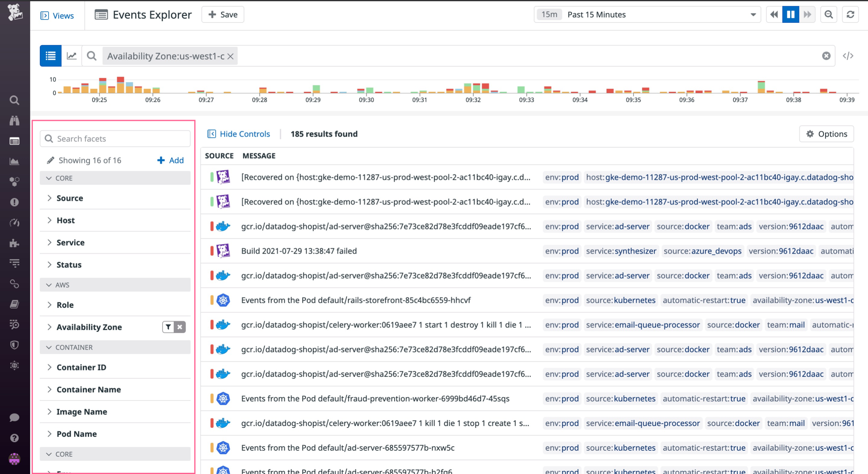This screenshot has height=474, width=868.
Task: Open Notebooks book sidebar icon
Action: click(15, 304)
